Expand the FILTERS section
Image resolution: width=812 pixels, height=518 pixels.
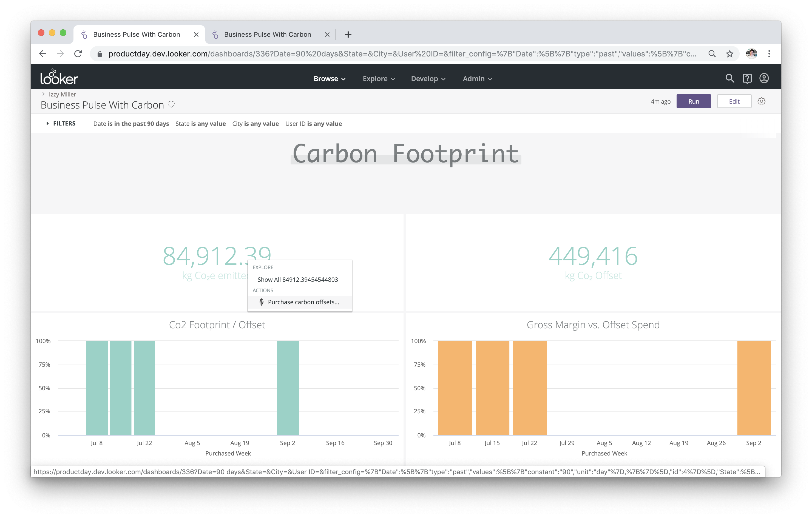61,123
